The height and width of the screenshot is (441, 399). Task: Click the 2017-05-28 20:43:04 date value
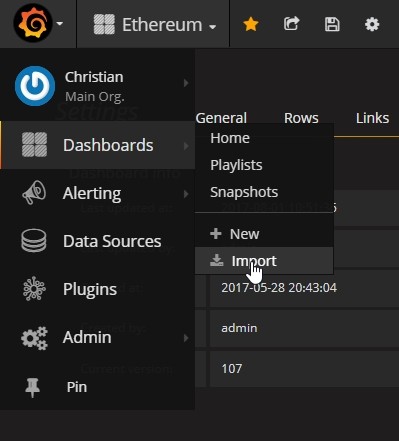coord(279,288)
